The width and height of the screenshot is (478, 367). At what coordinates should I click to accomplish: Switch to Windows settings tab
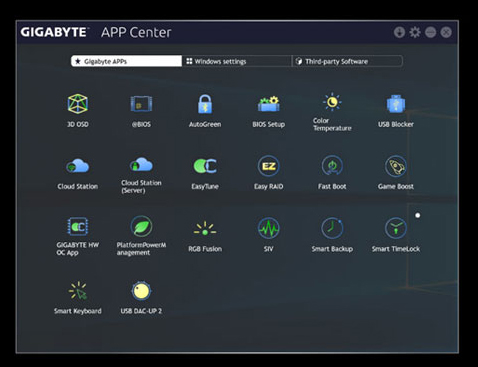[x=237, y=61]
